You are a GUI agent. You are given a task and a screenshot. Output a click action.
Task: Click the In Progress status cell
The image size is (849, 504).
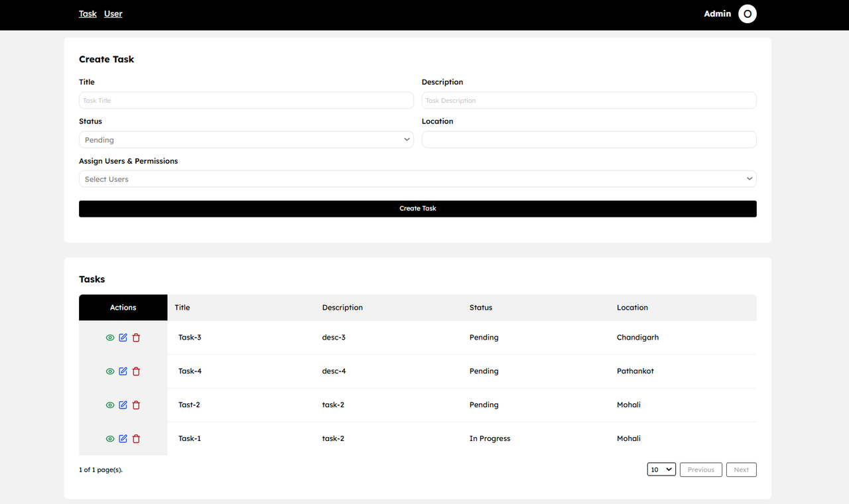click(x=490, y=439)
